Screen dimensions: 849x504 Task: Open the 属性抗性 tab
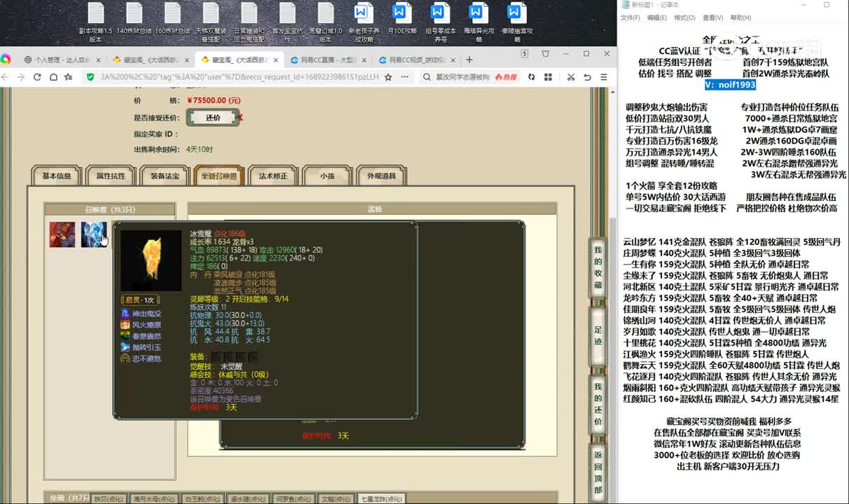[x=111, y=176]
